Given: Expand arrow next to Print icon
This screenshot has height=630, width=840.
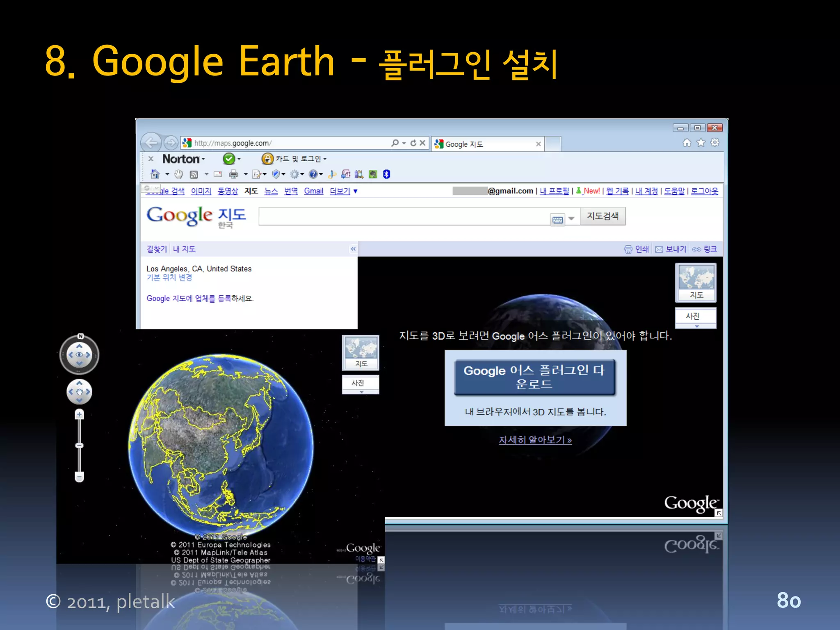Looking at the screenshot, I should click(x=246, y=174).
